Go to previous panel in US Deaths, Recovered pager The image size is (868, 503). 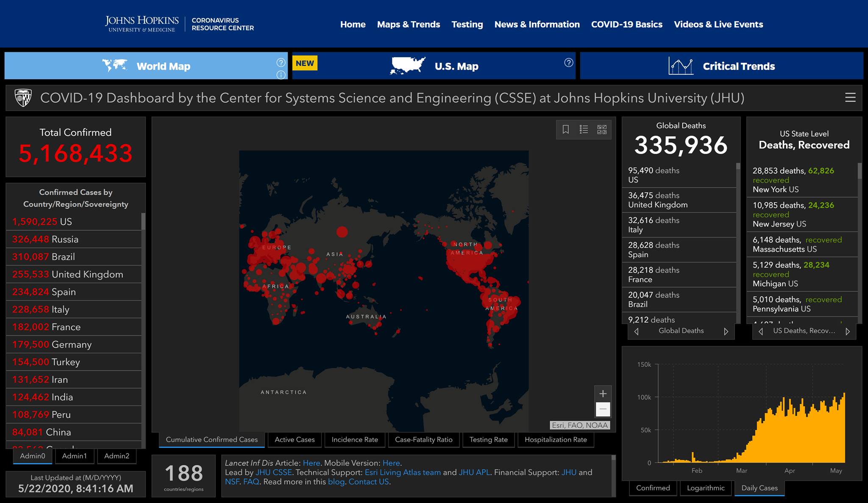pyautogui.click(x=761, y=331)
